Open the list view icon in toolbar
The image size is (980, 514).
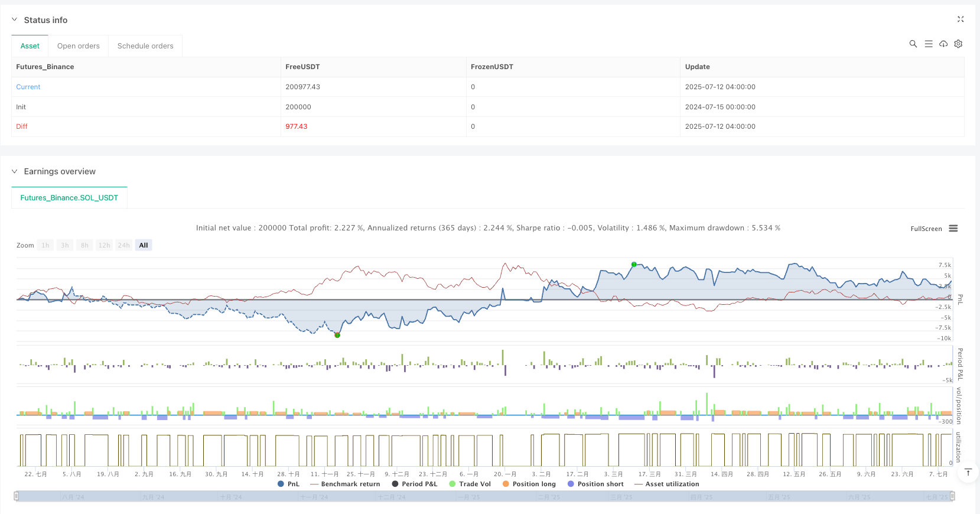(x=928, y=44)
